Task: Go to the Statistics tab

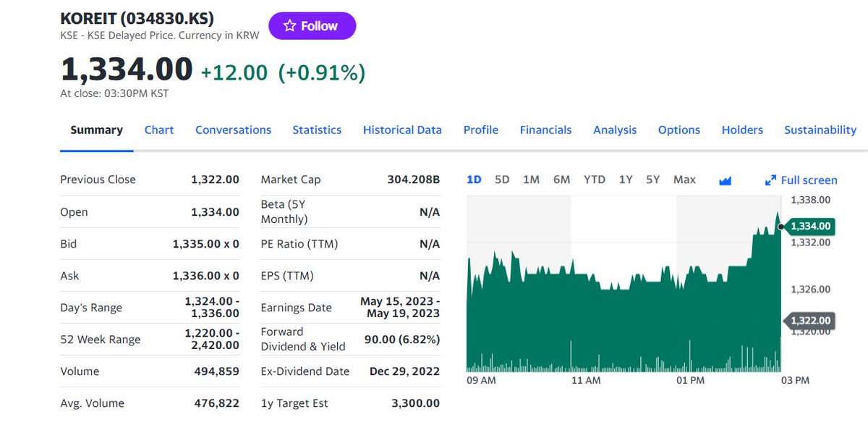Action: (317, 130)
